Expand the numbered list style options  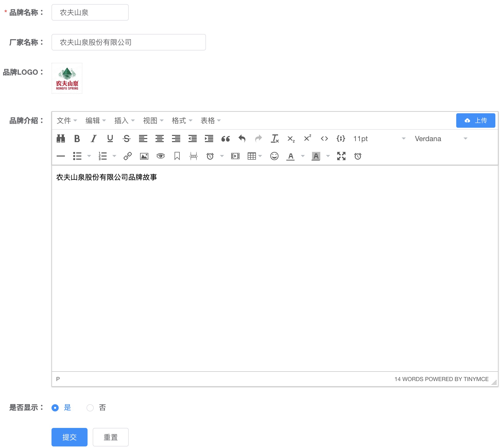(114, 156)
